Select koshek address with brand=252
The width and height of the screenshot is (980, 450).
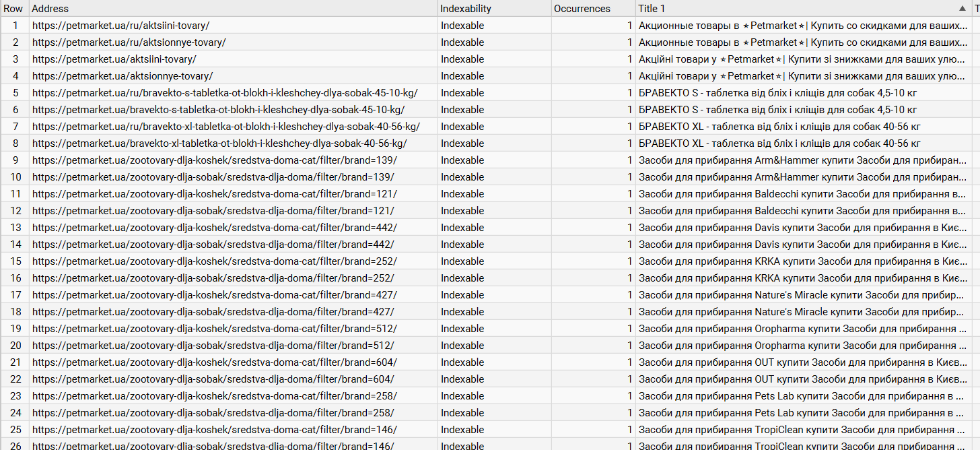click(214, 261)
